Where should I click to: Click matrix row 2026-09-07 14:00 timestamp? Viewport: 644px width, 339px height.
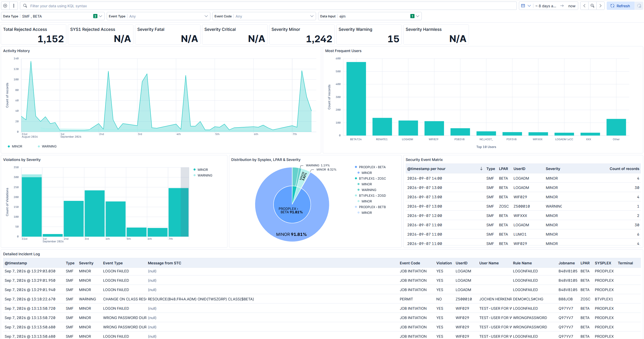point(425,178)
